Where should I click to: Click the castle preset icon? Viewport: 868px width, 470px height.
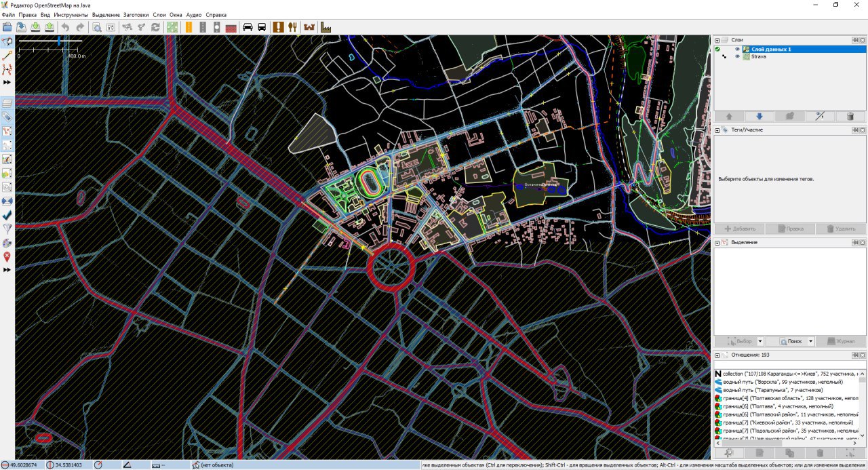pyautogui.click(x=310, y=27)
